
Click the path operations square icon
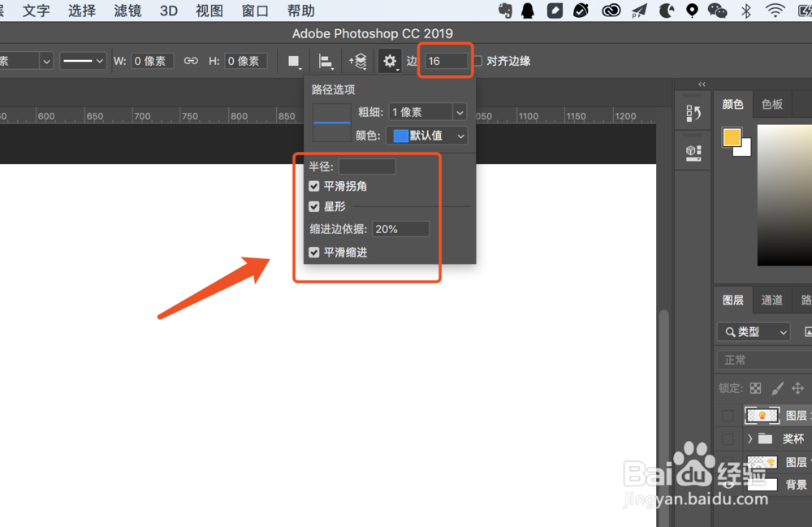tap(293, 61)
